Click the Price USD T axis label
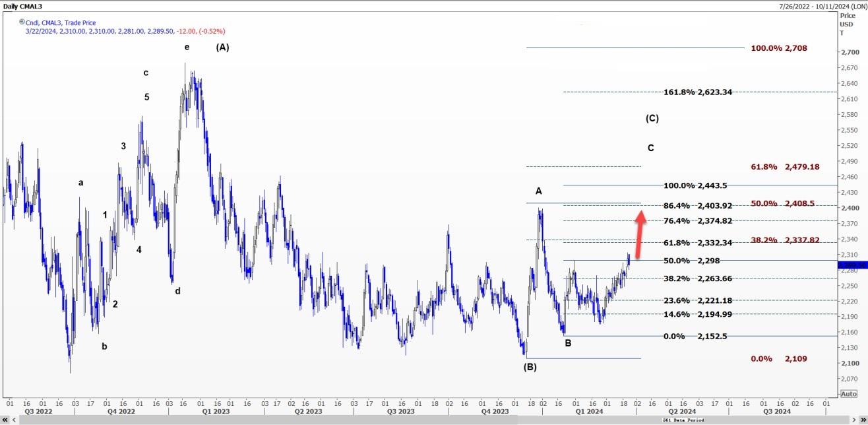This screenshot has width=868, height=425. tap(847, 24)
